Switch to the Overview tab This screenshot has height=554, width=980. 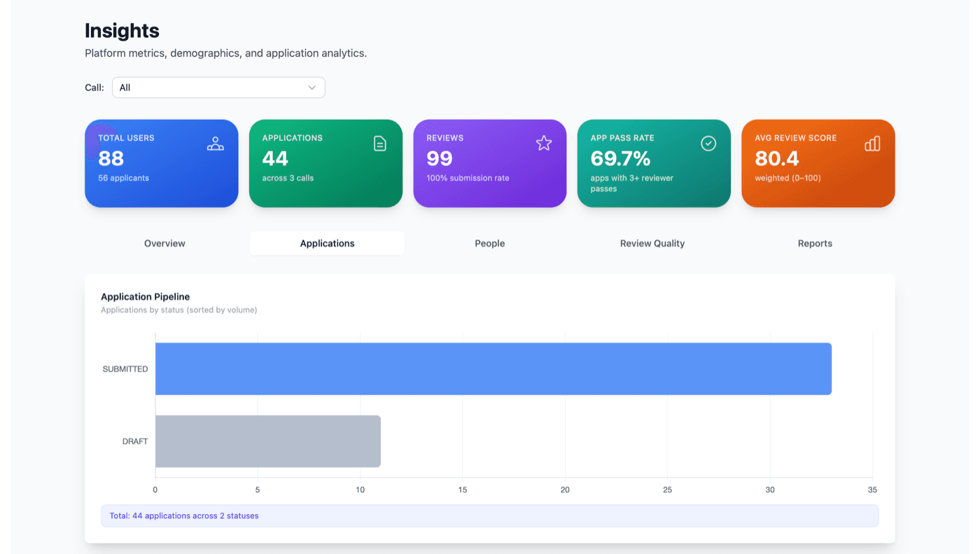[x=164, y=244]
